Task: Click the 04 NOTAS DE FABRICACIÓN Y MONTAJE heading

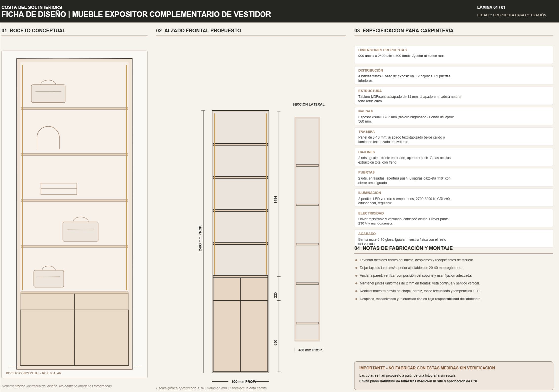Action: (x=404, y=248)
